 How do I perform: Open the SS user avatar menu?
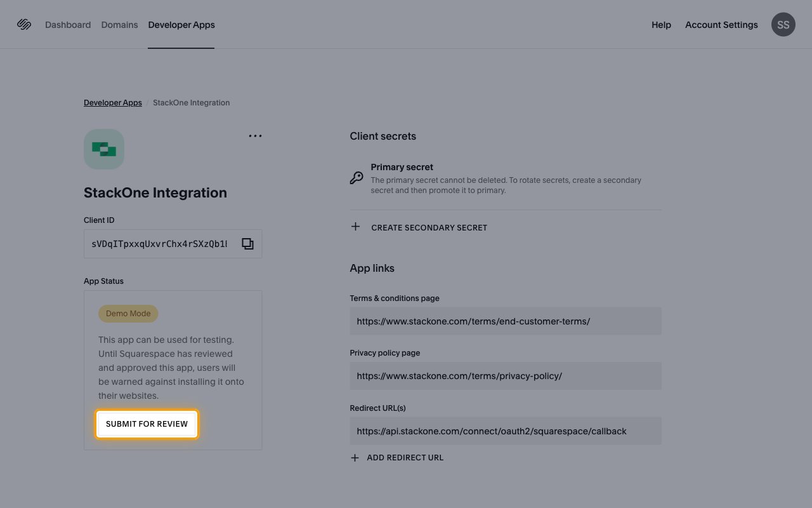tap(783, 25)
